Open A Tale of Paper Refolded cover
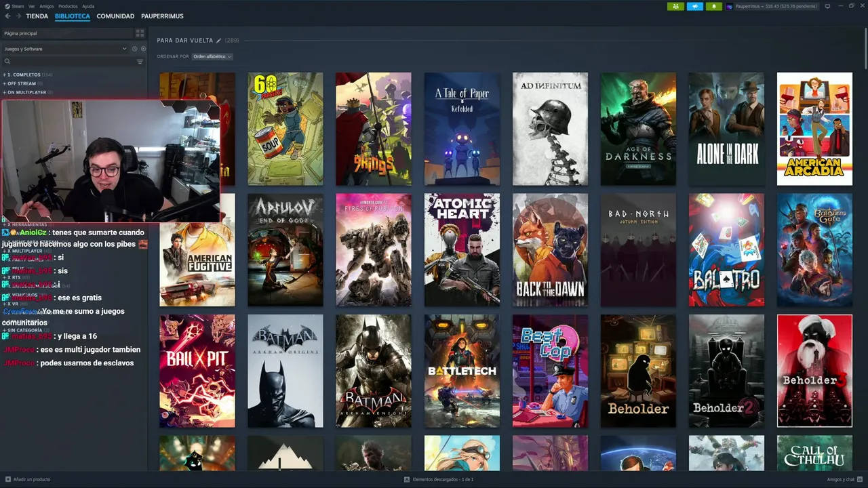868x488 pixels. [462, 129]
